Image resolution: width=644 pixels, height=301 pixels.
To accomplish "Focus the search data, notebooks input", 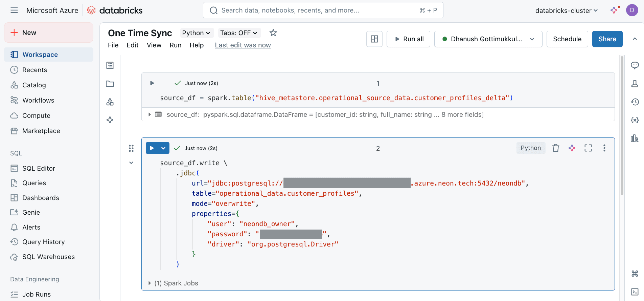I will (323, 10).
